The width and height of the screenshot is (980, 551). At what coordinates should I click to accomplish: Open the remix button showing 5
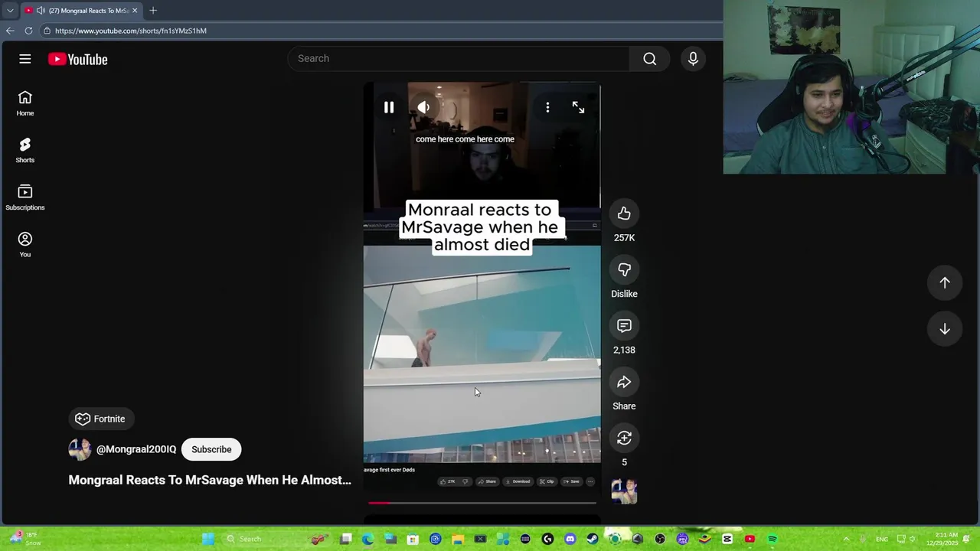click(x=624, y=438)
